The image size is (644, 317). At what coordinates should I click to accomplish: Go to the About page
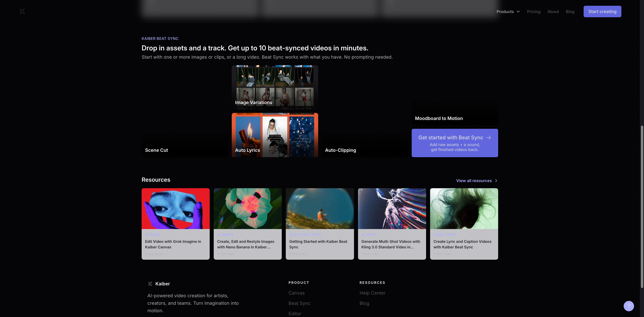click(553, 11)
